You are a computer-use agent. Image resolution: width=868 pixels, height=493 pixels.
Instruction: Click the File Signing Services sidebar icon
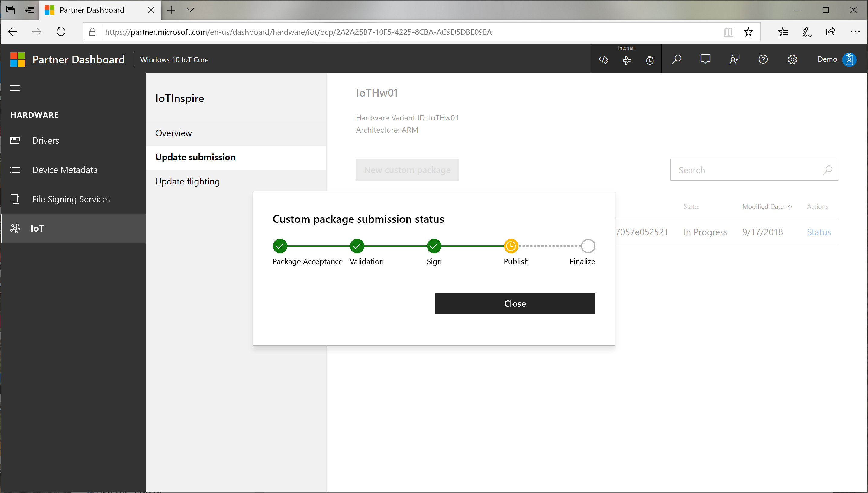(15, 199)
